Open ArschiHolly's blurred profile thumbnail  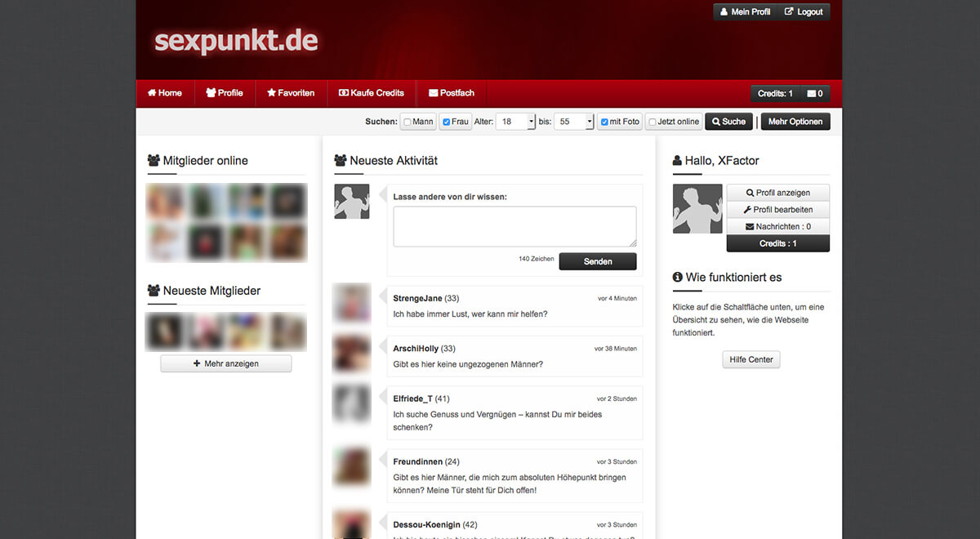click(352, 354)
